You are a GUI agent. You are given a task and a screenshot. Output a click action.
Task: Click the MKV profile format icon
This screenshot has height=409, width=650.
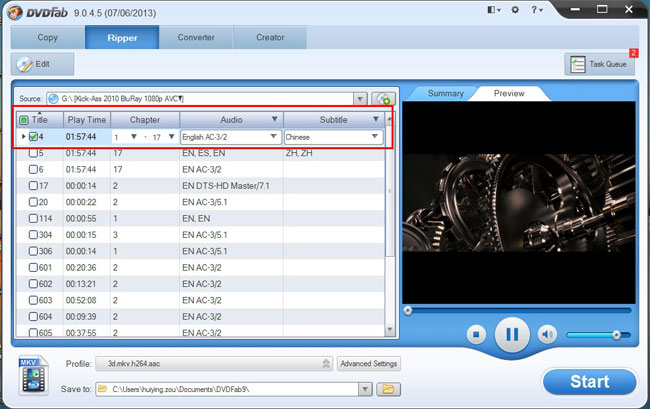(33, 375)
